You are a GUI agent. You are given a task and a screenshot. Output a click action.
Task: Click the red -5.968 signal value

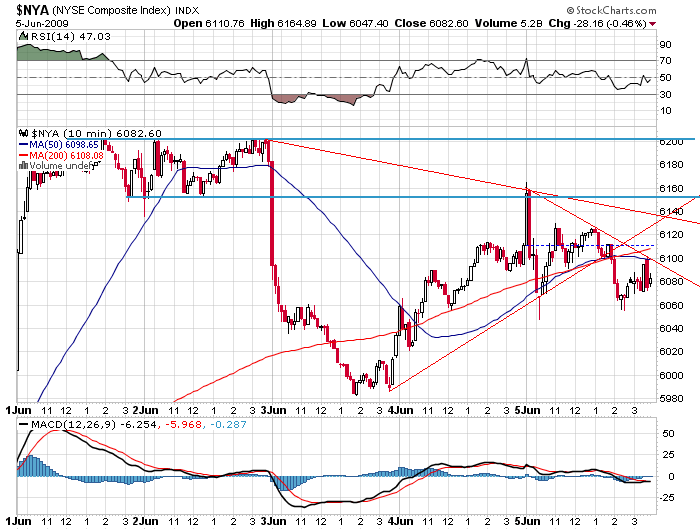(x=183, y=424)
